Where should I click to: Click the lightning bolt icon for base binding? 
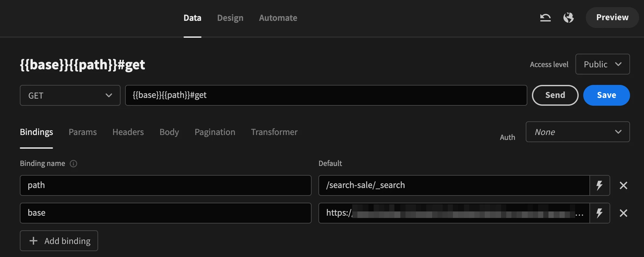click(x=599, y=213)
